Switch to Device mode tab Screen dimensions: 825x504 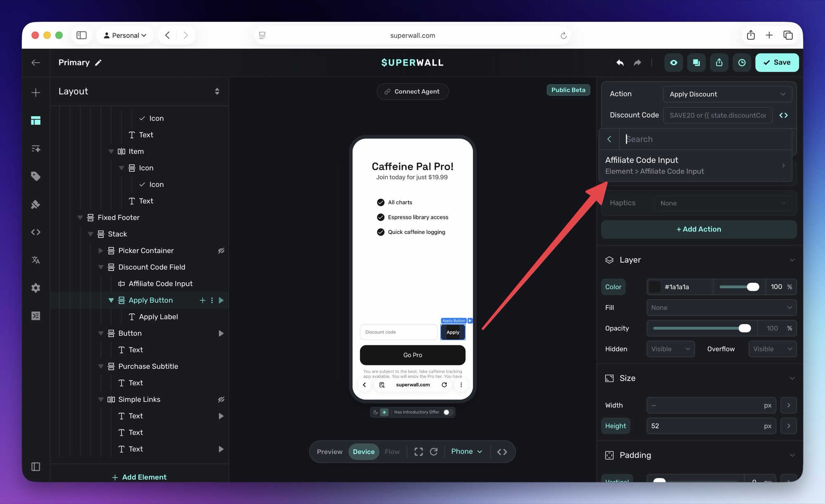coord(363,452)
